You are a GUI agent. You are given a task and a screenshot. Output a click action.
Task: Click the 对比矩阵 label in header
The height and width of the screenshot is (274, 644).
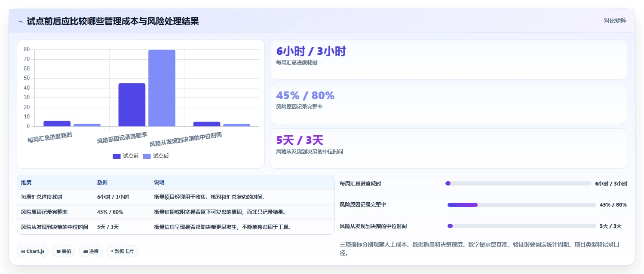(x=615, y=21)
